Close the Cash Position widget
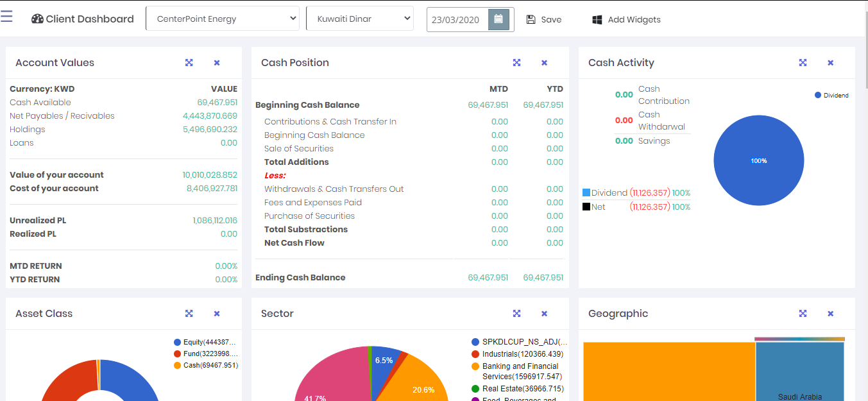 (x=544, y=63)
